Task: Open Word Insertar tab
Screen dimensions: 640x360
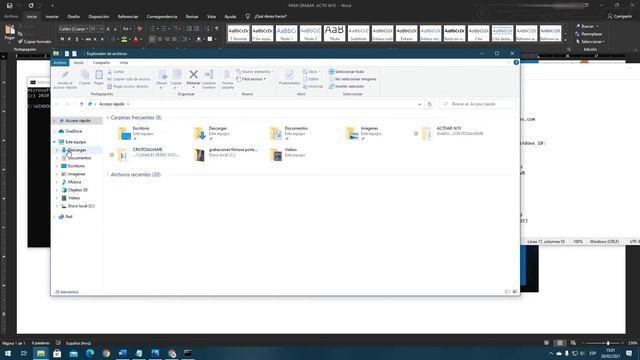Action: click(52, 16)
